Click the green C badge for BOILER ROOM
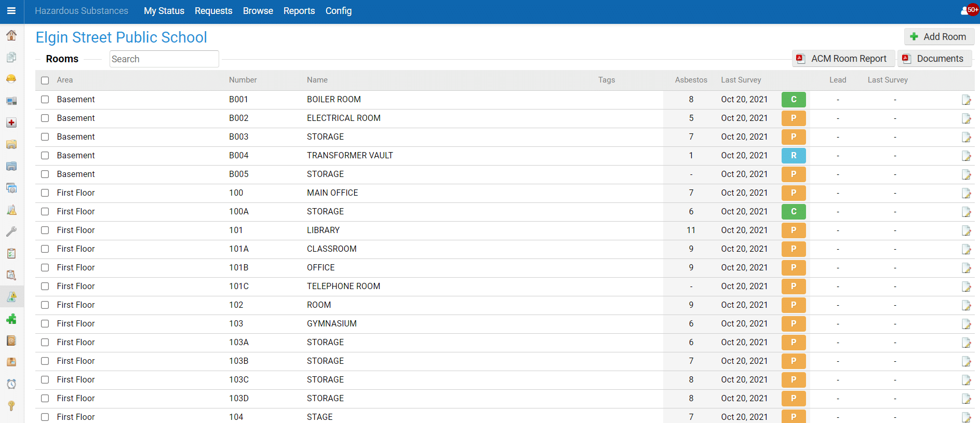 pos(794,100)
